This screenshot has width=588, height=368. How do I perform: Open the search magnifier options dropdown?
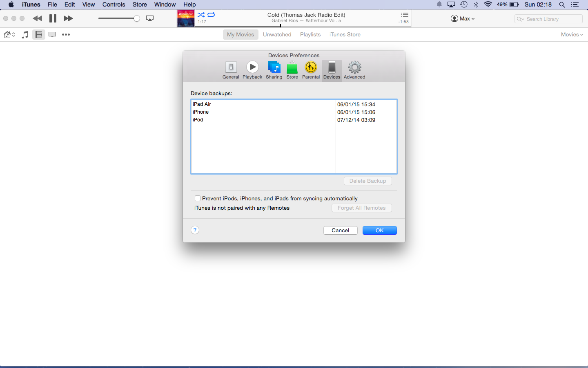click(x=520, y=19)
